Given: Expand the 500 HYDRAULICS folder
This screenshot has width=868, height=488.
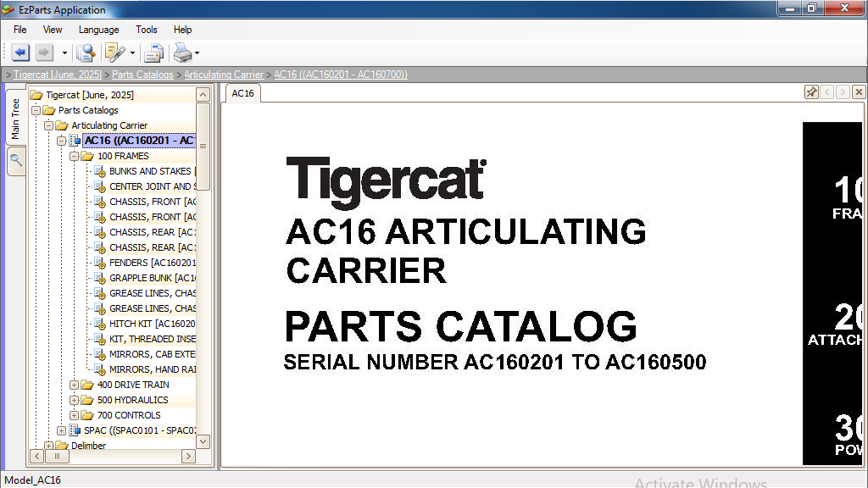Looking at the screenshot, I should (75, 400).
